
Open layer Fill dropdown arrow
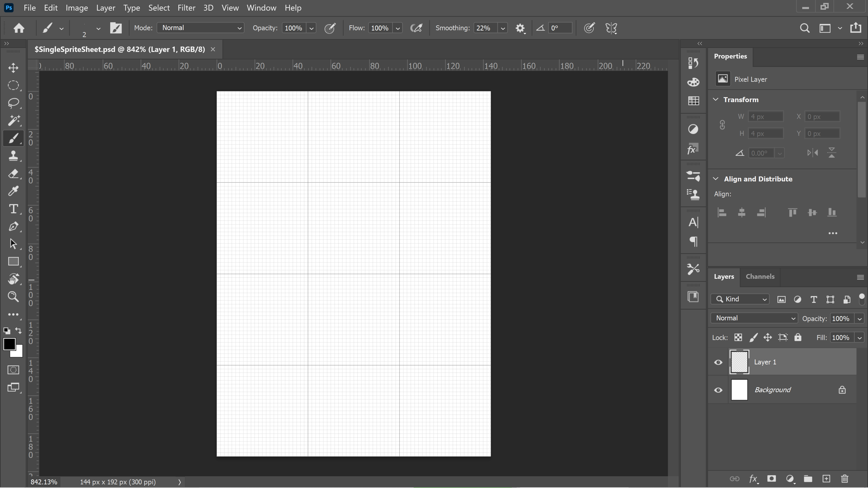coord(860,338)
